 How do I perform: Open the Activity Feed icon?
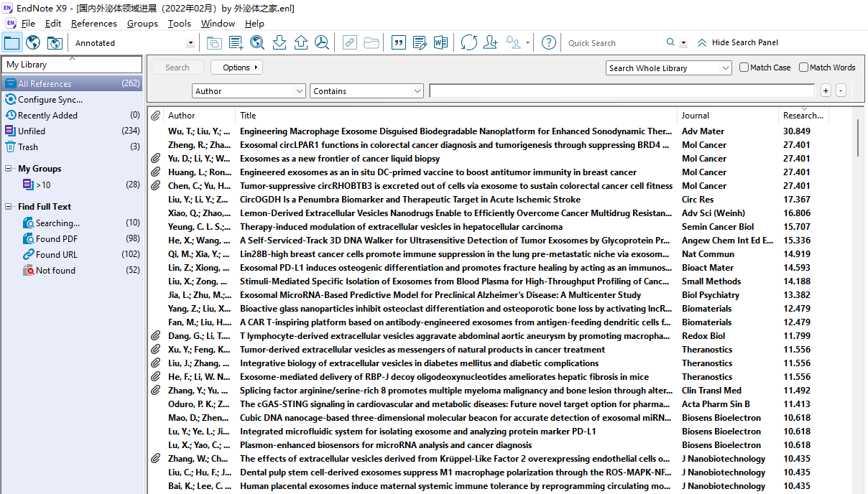pos(514,42)
